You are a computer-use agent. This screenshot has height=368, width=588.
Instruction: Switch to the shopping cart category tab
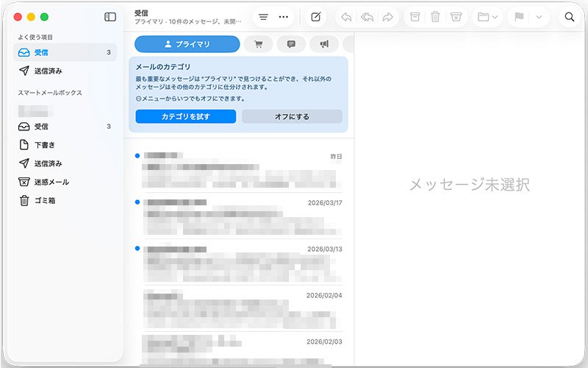click(x=258, y=44)
